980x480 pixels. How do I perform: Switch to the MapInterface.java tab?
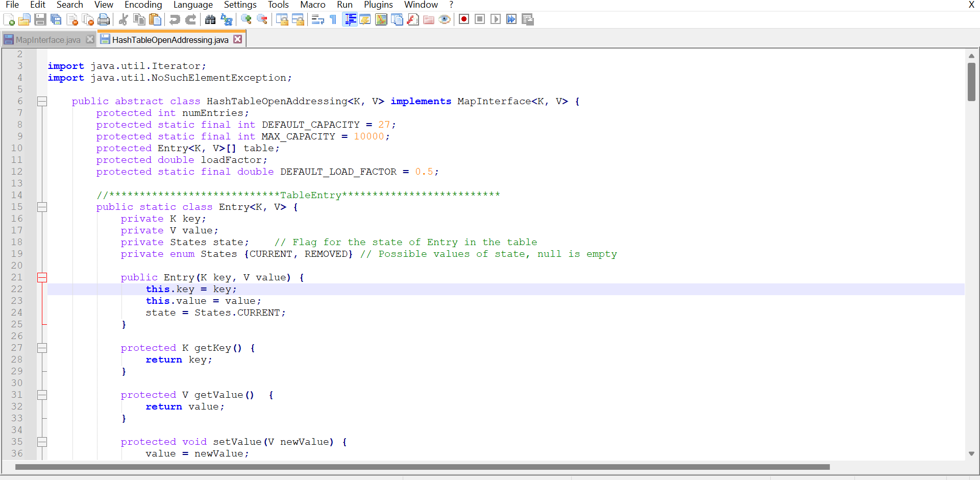pos(46,39)
